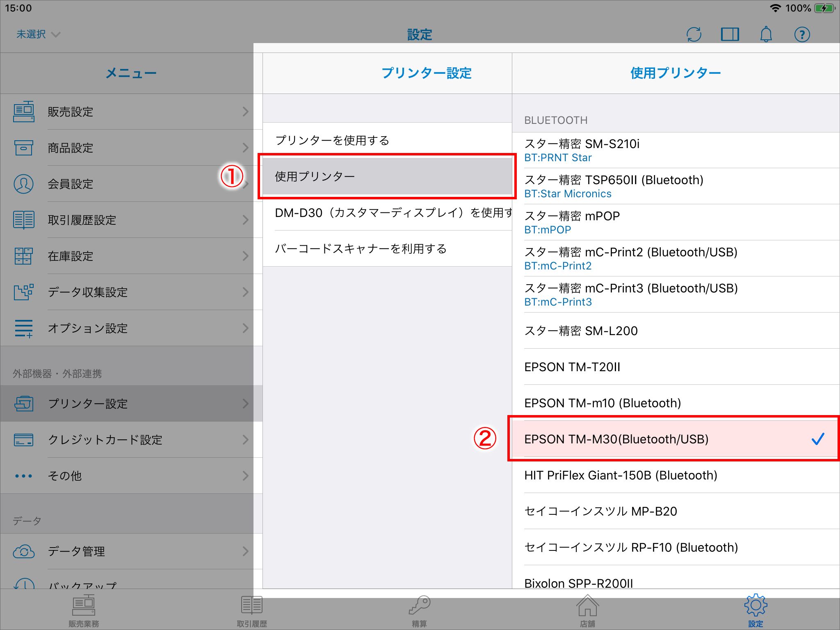Viewport: 840px width, 630px height.
Task: Tap the sync refresh icon
Action: tap(694, 34)
